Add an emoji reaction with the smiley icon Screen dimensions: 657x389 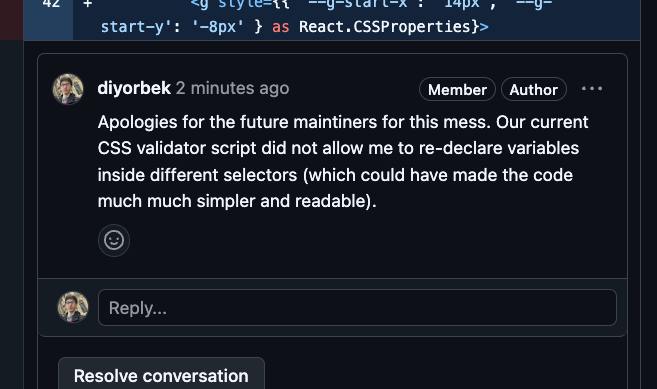click(x=114, y=240)
